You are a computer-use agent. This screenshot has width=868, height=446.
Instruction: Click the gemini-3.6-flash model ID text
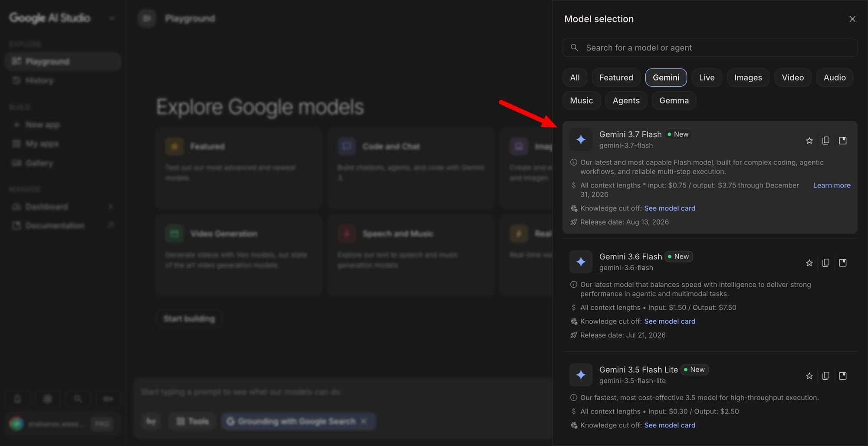[626, 268]
